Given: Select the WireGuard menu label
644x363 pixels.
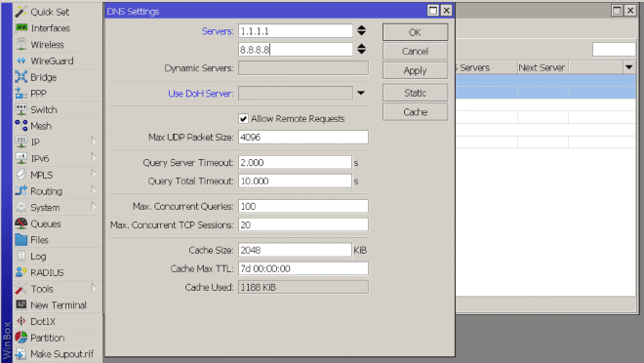Looking at the screenshot, I should [52, 60].
